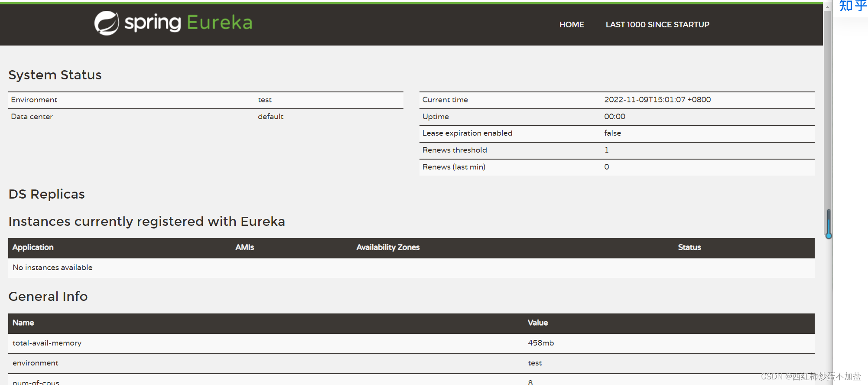The height and width of the screenshot is (385, 868).
Task: Select the timestamp 2022-11-09T15:01:07 +0800
Action: [x=657, y=100]
